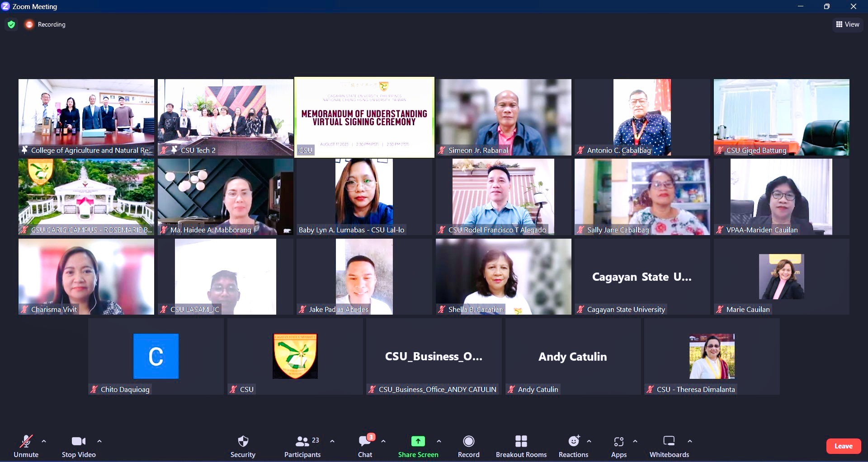Viewport: 868px width, 462px height.
Task: Click the Simeon Jr. Rabanal video tile
Action: (504, 118)
